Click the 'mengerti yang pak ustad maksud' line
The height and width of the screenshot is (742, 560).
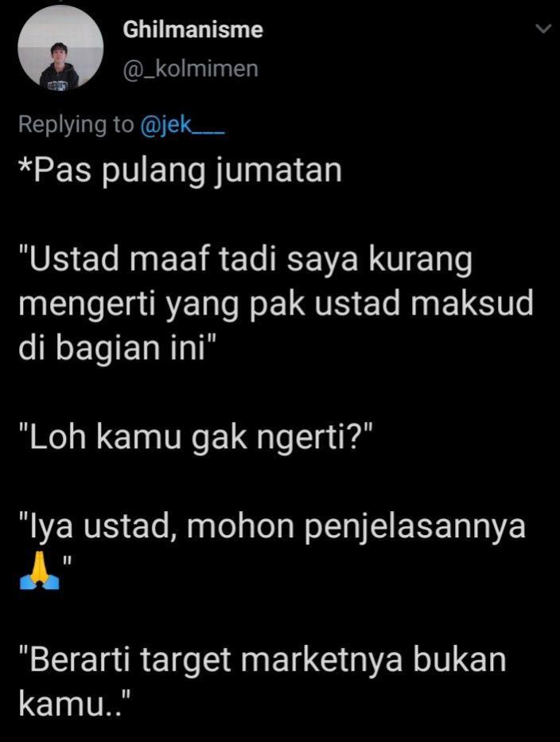[276, 305]
